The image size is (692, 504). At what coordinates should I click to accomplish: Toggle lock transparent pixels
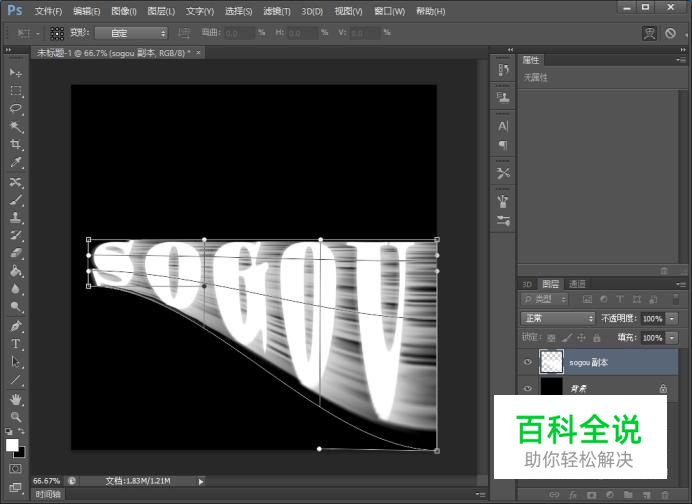(x=551, y=338)
